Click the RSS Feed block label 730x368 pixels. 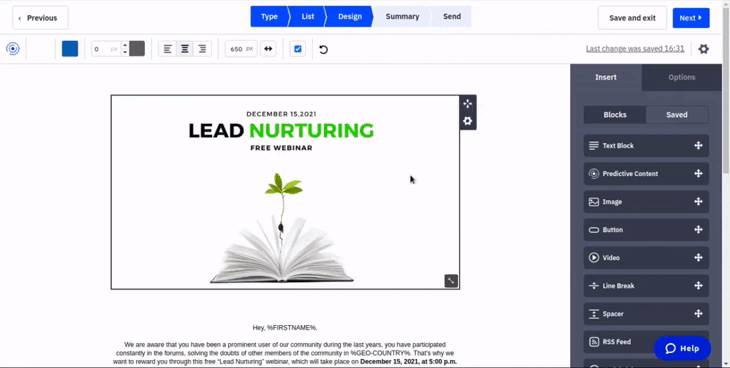[x=617, y=342]
